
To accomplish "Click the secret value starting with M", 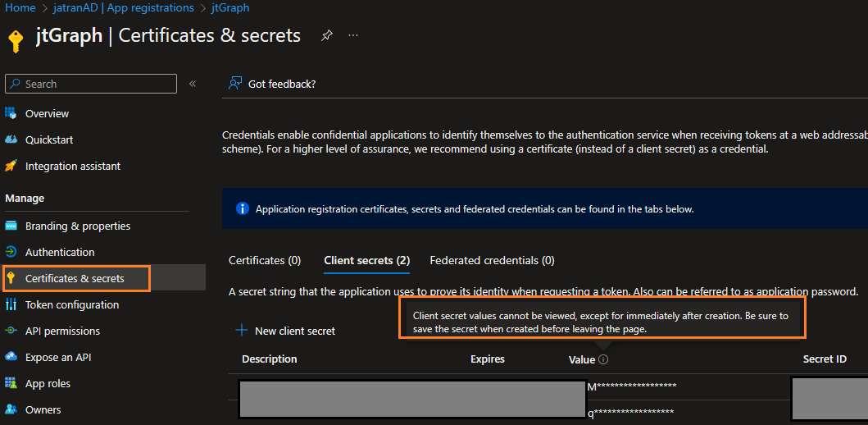I will pyautogui.click(x=632, y=386).
